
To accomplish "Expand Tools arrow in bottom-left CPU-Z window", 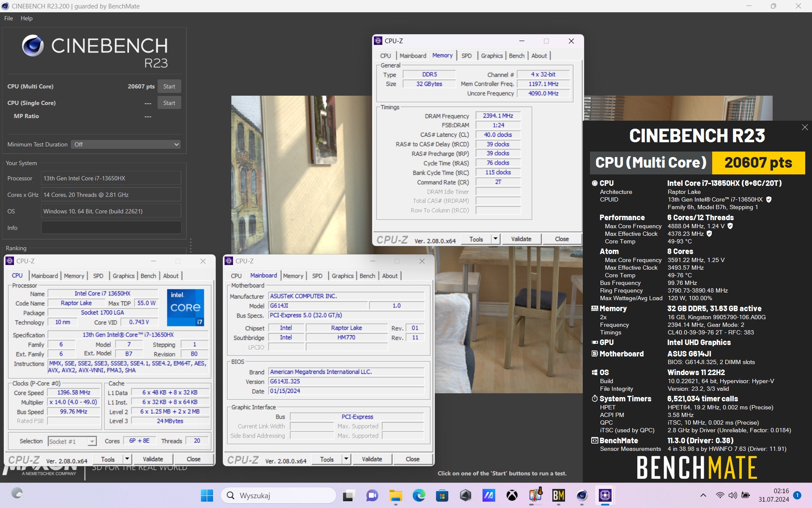I will (127, 459).
